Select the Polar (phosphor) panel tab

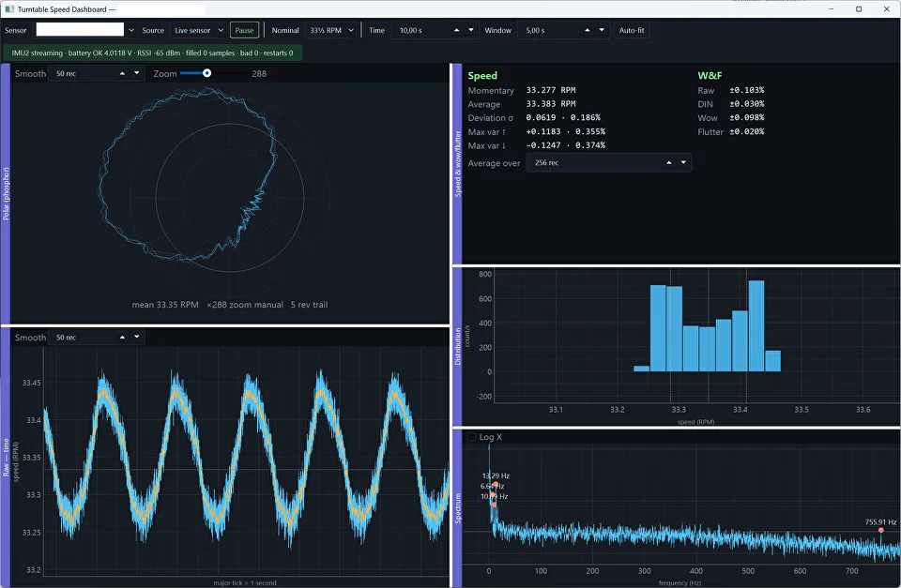(6, 194)
